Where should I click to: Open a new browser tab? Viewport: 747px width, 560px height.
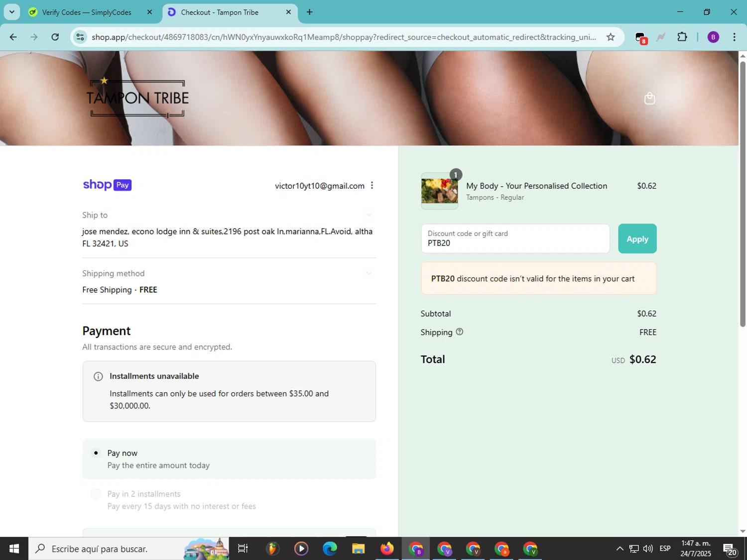click(309, 12)
